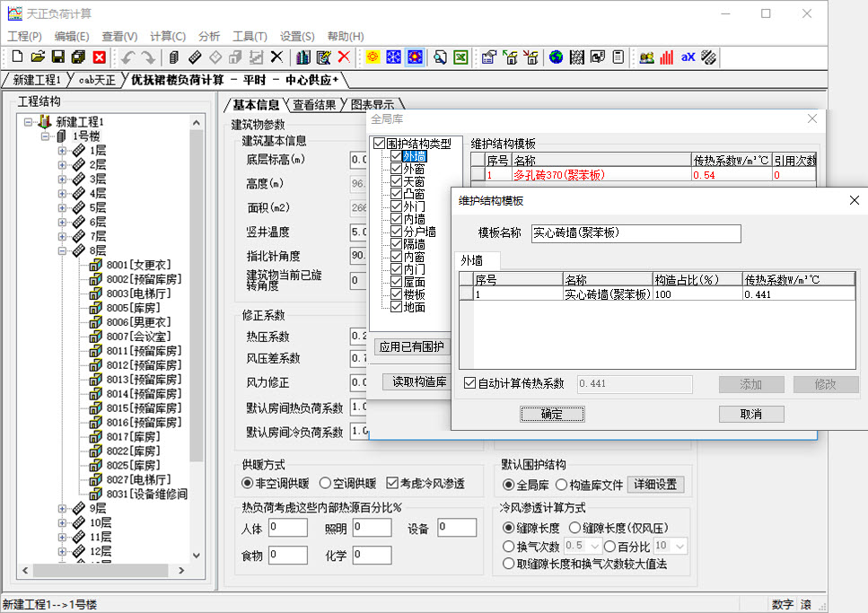
Task: Click the snowflake heating load icon
Action: point(393,57)
